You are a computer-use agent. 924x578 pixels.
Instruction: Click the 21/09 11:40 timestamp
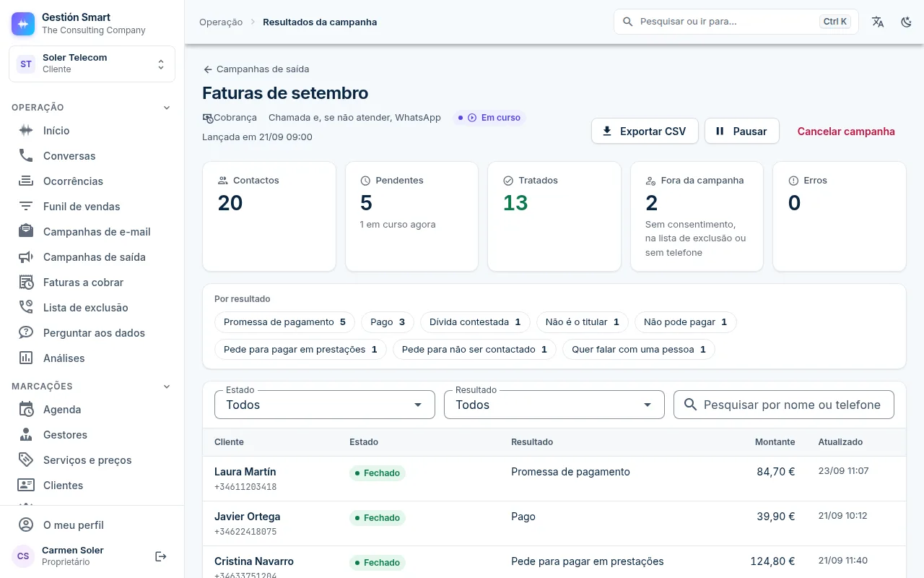pos(843,561)
